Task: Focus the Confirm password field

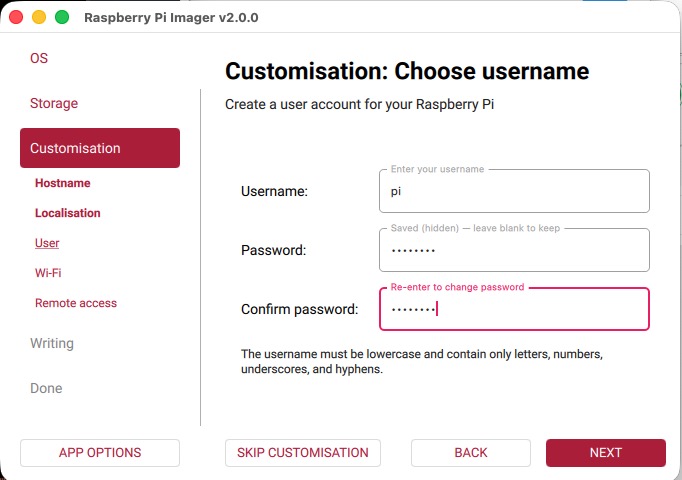Action: 514,309
